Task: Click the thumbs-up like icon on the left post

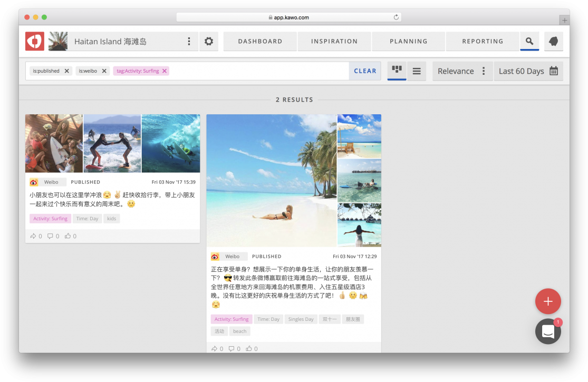Action: point(68,236)
